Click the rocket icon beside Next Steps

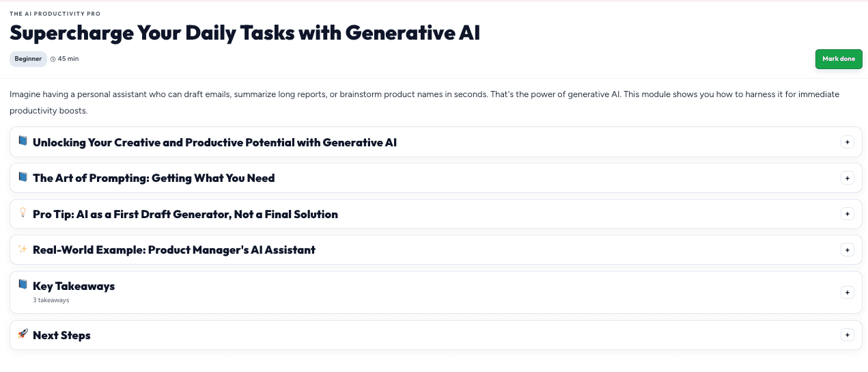(x=23, y=334)
